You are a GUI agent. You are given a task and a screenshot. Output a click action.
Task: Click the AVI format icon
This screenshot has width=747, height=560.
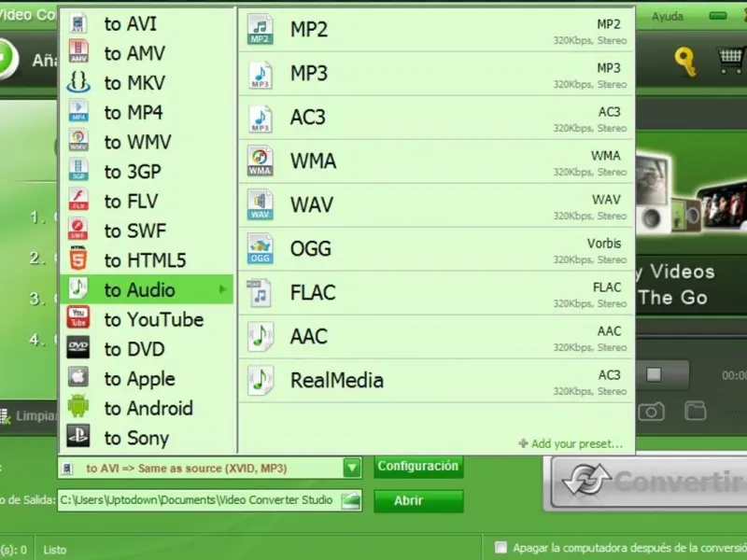(78, 23)
